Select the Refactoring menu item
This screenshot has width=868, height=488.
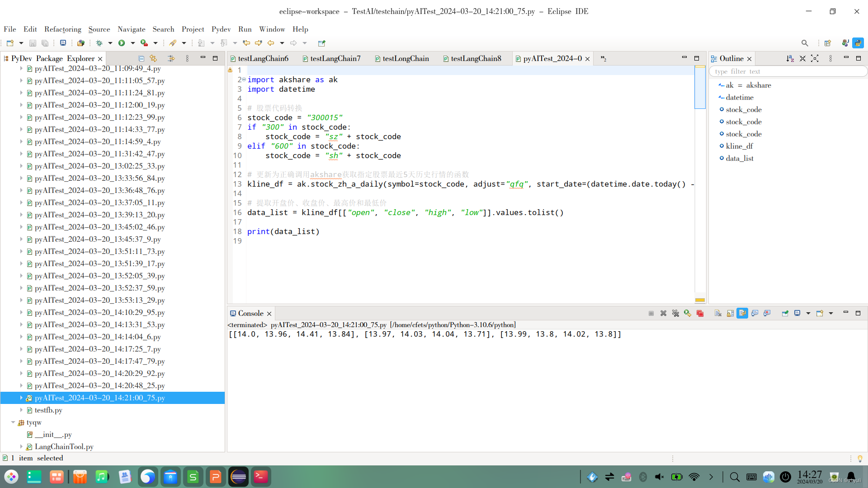(x=62, y=28)
